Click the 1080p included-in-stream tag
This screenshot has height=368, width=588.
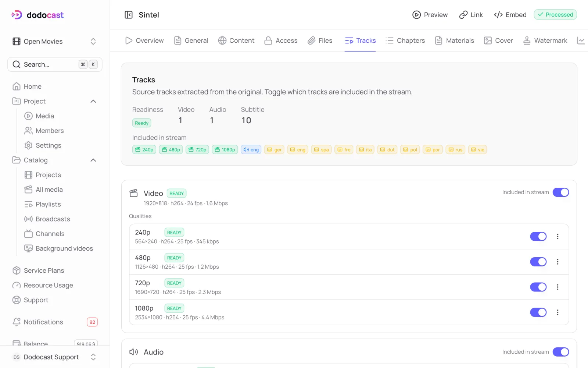225,150
